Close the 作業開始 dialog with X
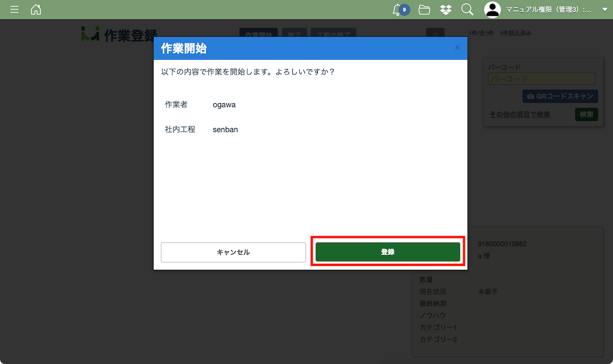This screenshot has height=364, width=613. [457, 48]
